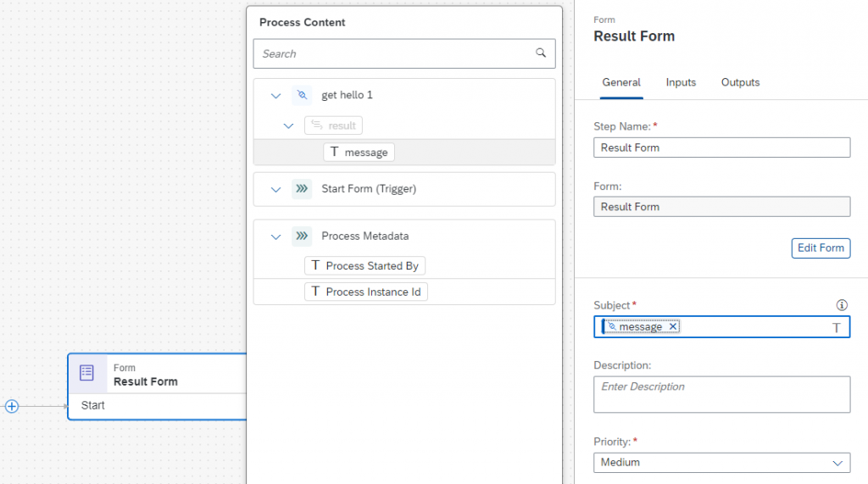Remove the message token from Subject
Screen dimensions: 868x484
click(x=672, y=326)
